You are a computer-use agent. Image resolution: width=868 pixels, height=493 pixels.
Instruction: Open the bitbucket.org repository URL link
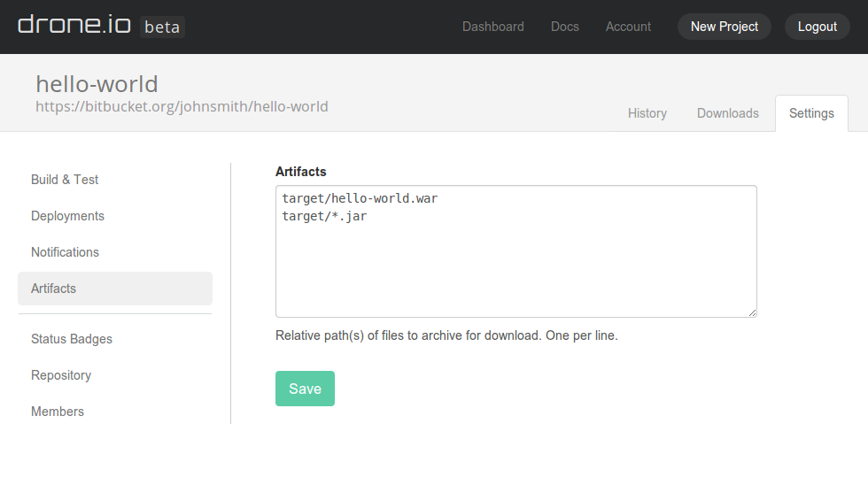coord(182,107)
